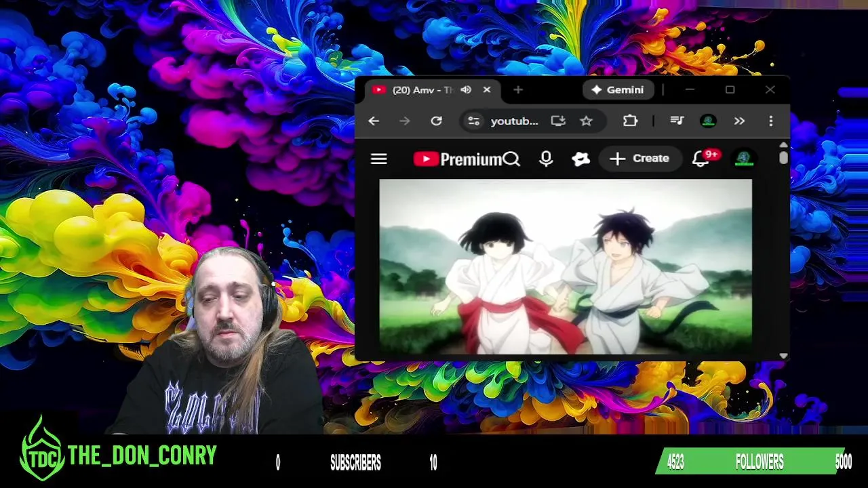Open the media controls icon in toolbar
Viewport: 868px width, 488px height.
click(677, 121)
